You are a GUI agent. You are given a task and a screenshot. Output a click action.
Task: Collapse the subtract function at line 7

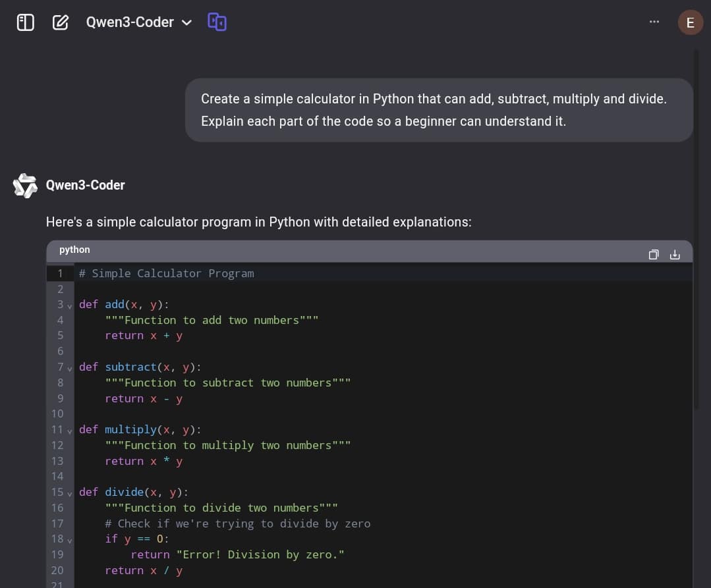70,369
